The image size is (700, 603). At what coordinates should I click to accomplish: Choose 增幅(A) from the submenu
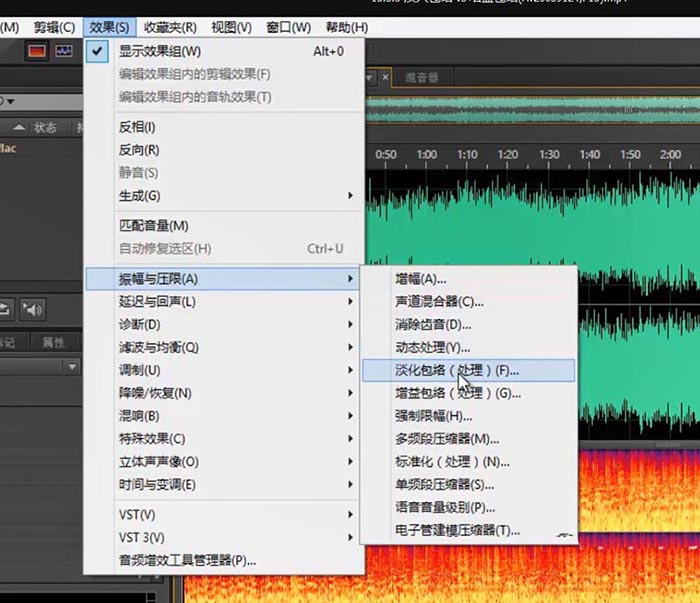tap(421, 279)
